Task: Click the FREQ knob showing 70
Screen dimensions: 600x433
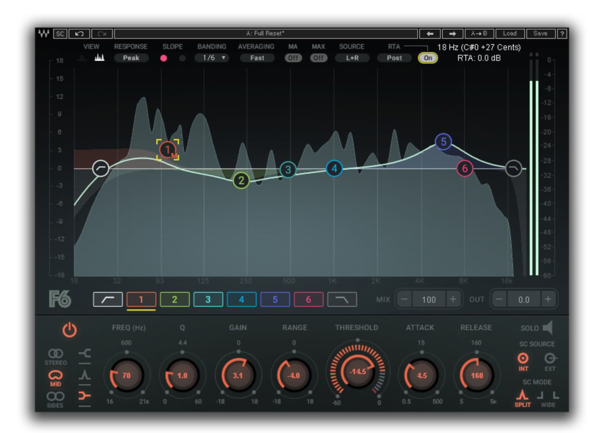Action: tap(126, 376)
